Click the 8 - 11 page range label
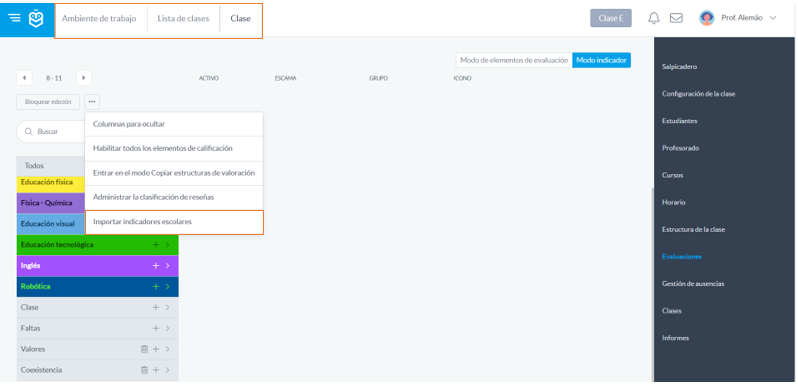The width and height of the screenshot is (798, 385). click(54, 78)
